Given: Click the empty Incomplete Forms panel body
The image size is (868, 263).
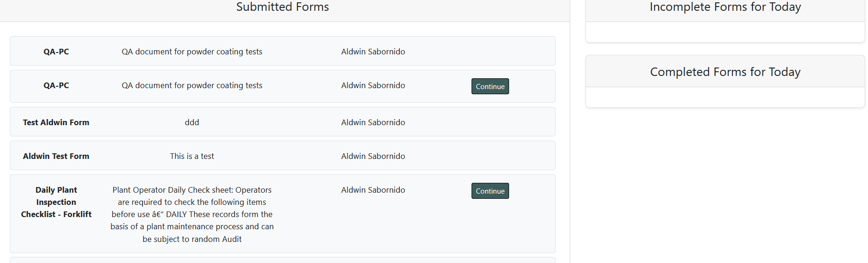Looking at the screenshot, I should coord(725,32).
